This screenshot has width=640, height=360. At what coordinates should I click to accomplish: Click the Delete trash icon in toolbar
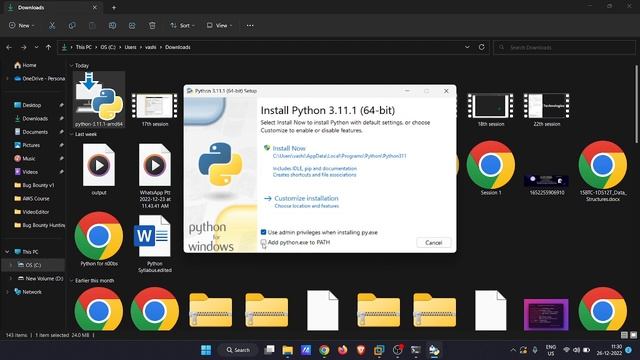[152, 25]
